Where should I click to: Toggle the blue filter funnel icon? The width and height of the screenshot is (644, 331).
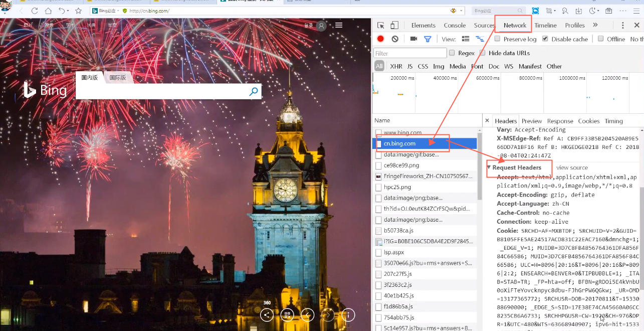(x=427, y=39)
